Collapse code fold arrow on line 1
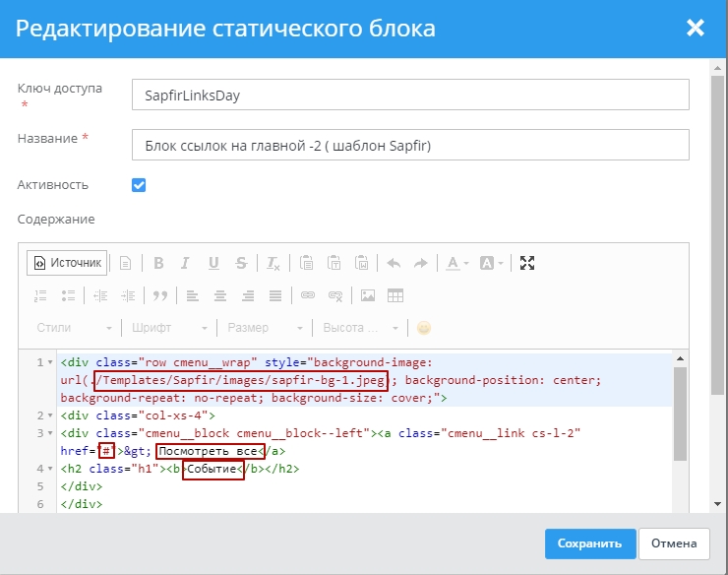Viewport: 728px width, 575px height. [x=49, y=363]
